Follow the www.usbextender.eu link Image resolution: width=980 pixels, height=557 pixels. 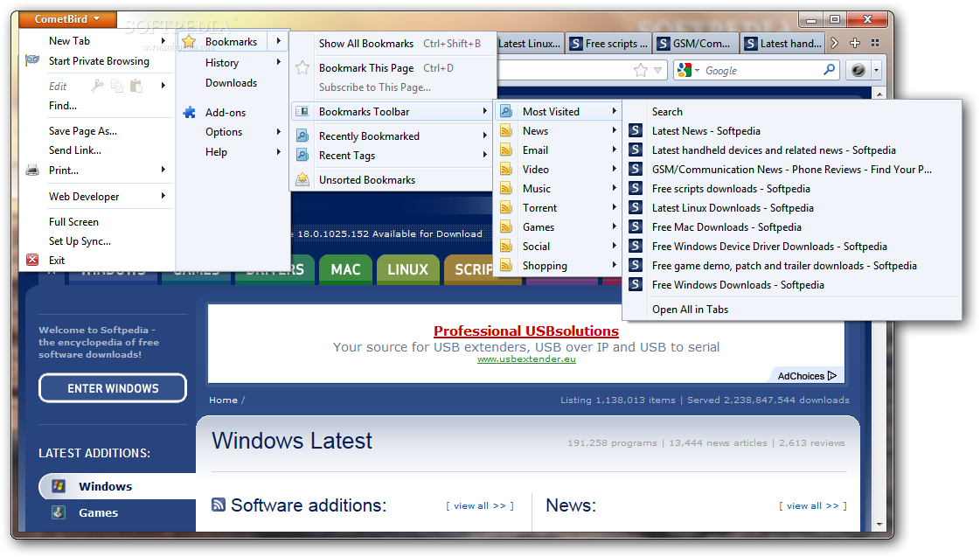coord(526,359)
